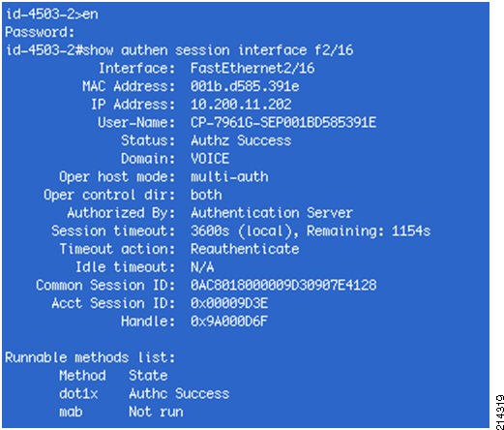Viewport: 504px width, 430px height.
Task: Click the Password: prompt line
Action: click(40, 32)
